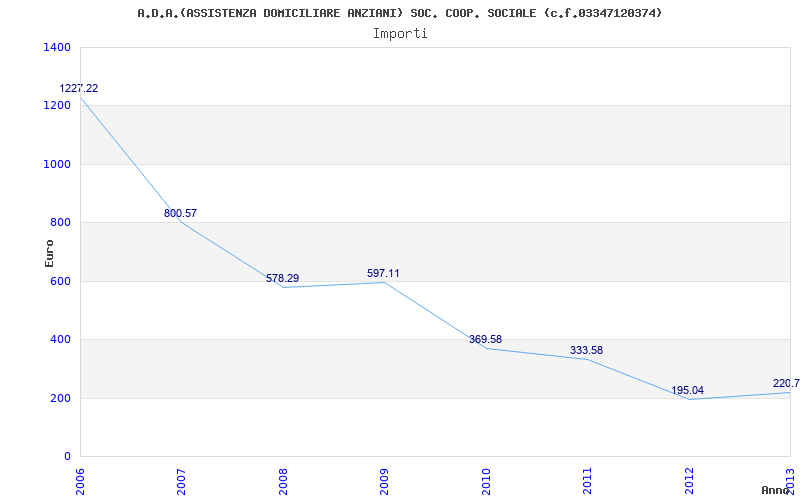The height and width of the screenshot is (500, 800).
Task: Click the y-axis value 1200
Action: tap(58, 106)
